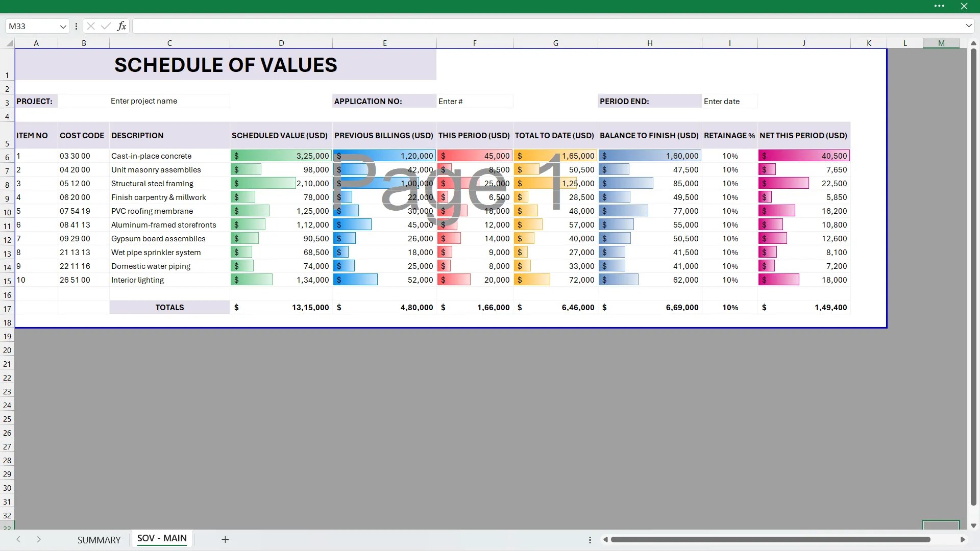Add a new sheet with plus icon
Viewport: 980px width, 551px height.
click(225, 539)
